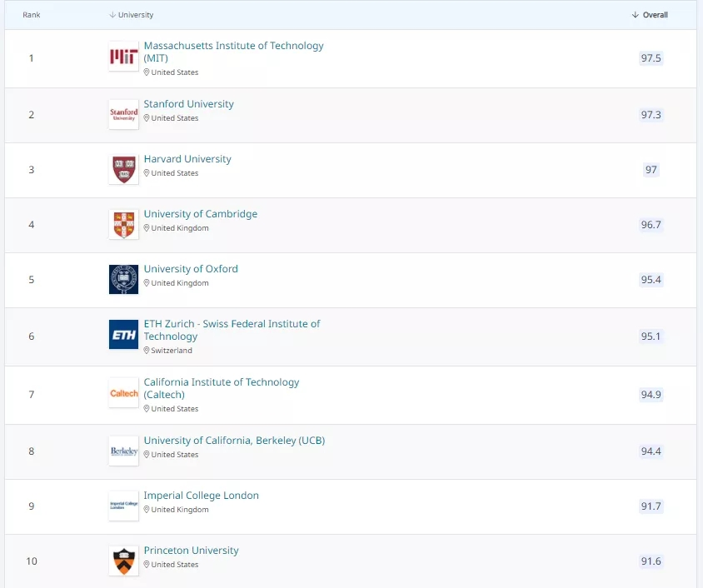703x588 pixels.
Task: Click the Rank column header
Action: [x=32, y=15]
